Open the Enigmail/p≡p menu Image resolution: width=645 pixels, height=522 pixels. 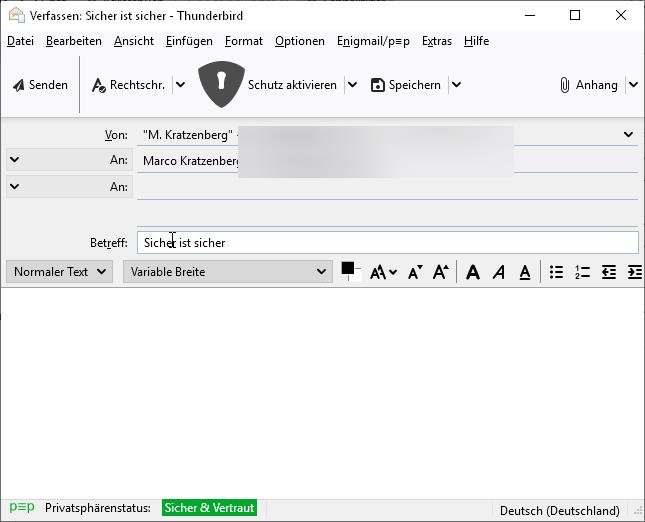[x=373, y=41]
